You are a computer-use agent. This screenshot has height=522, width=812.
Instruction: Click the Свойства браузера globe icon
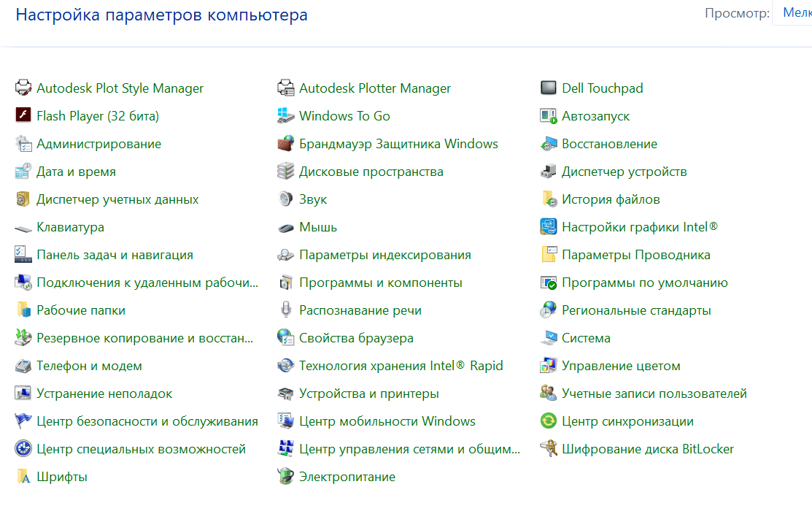(286, 337)
